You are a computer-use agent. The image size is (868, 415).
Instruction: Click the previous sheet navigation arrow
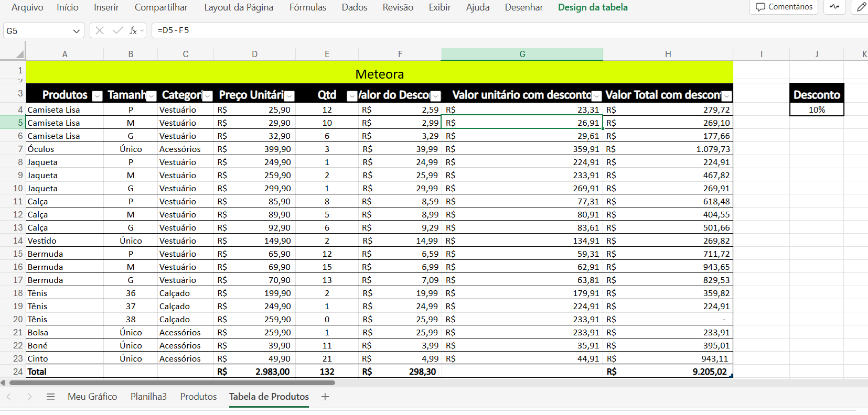[9, 397]
